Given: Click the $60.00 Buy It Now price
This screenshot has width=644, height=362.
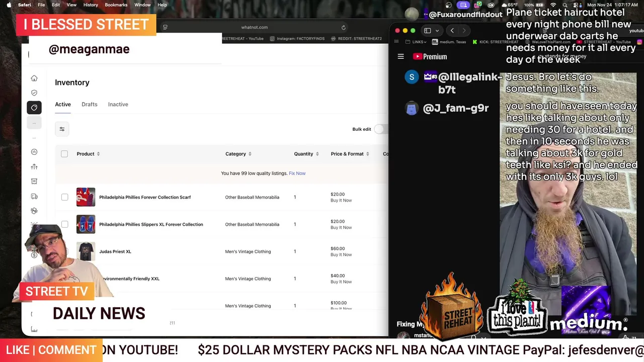Looking at the screenshot, I should 341,251.
